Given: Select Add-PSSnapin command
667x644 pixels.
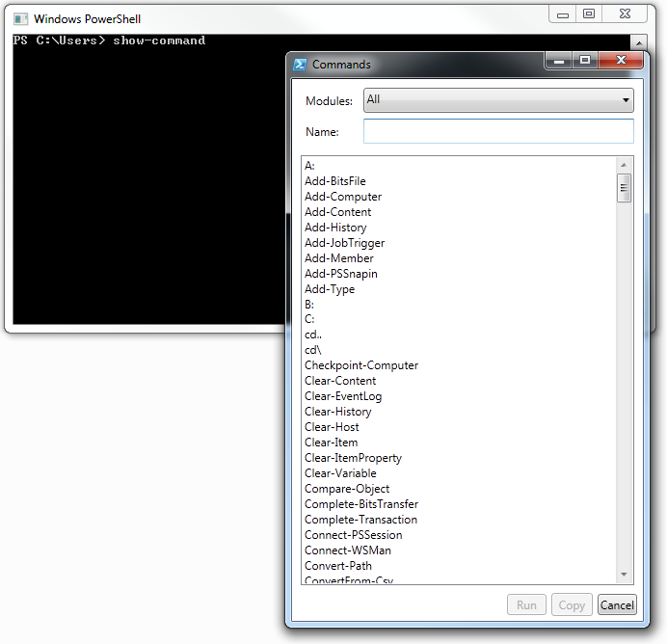Looking at the screenshot, I should [341, 274].
